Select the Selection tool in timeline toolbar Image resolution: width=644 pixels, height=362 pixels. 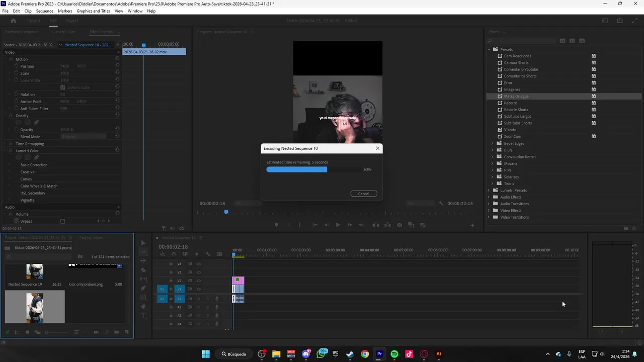pyautogui.click(x=143, y=243)
